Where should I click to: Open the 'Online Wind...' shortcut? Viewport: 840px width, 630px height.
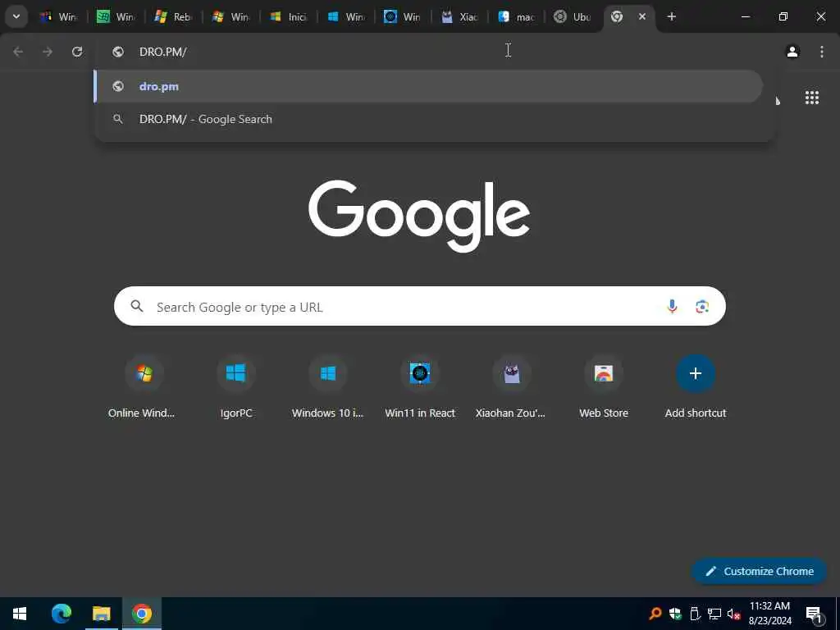point(142,388)
